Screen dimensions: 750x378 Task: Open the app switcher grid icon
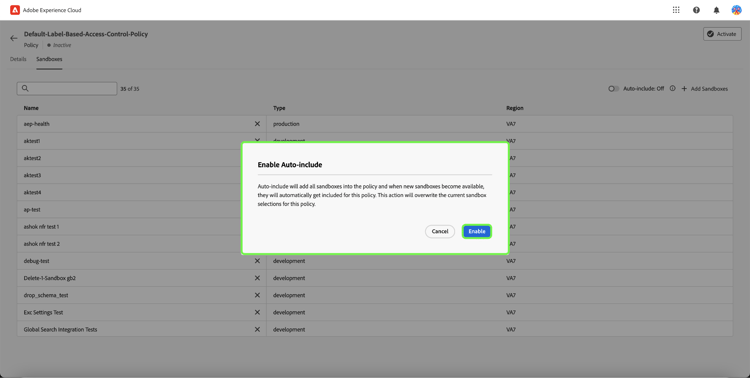click(676, 10)
